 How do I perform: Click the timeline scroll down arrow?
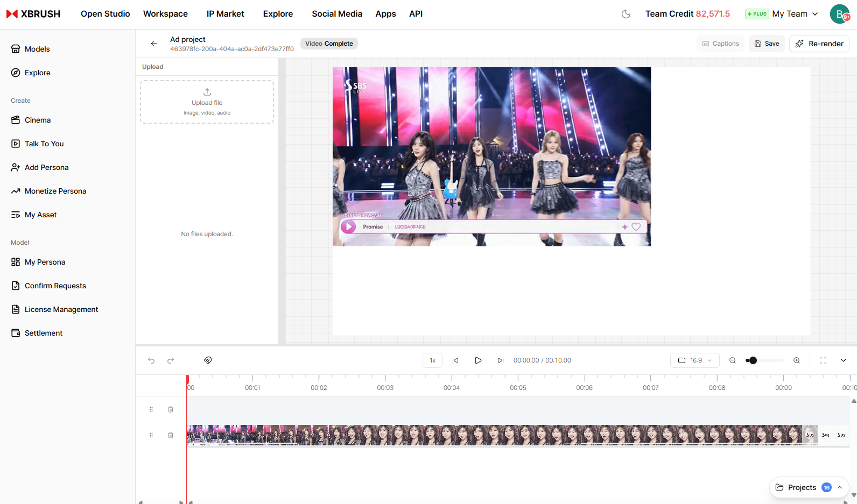click(853, 495)
